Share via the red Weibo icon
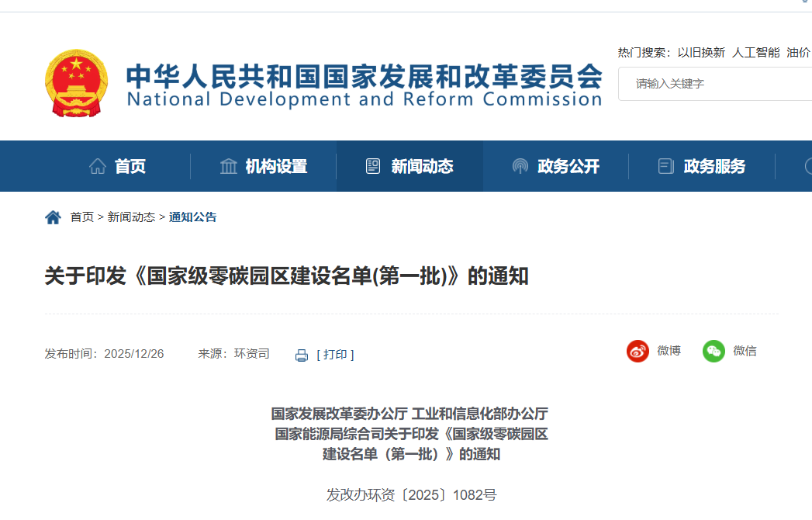 click(638, 351)
